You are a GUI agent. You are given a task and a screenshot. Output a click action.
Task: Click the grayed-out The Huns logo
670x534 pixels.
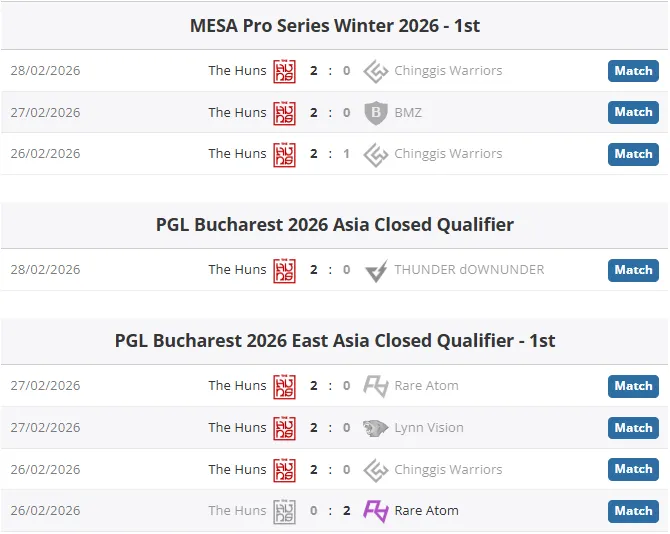285,511
